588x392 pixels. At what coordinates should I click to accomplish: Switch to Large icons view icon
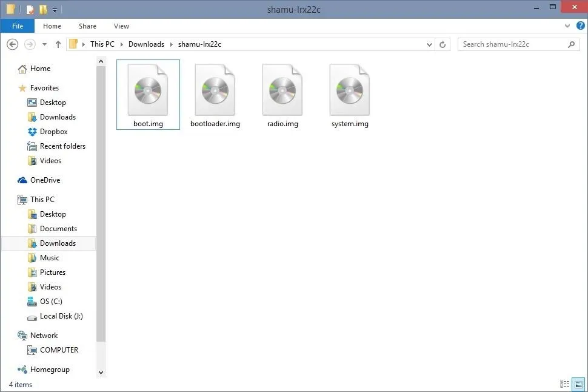[x=578, y=384]
